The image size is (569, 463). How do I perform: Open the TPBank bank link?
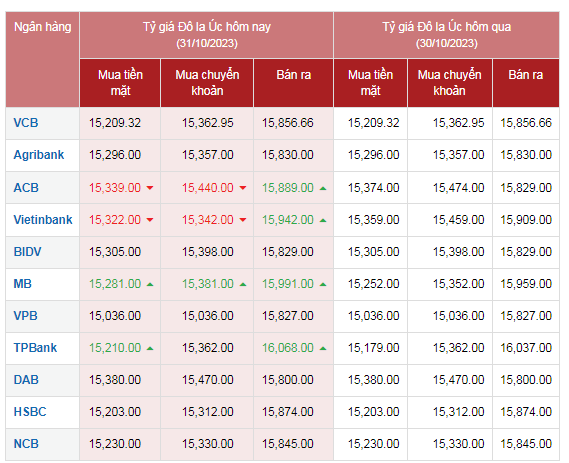tap(35, 348)
